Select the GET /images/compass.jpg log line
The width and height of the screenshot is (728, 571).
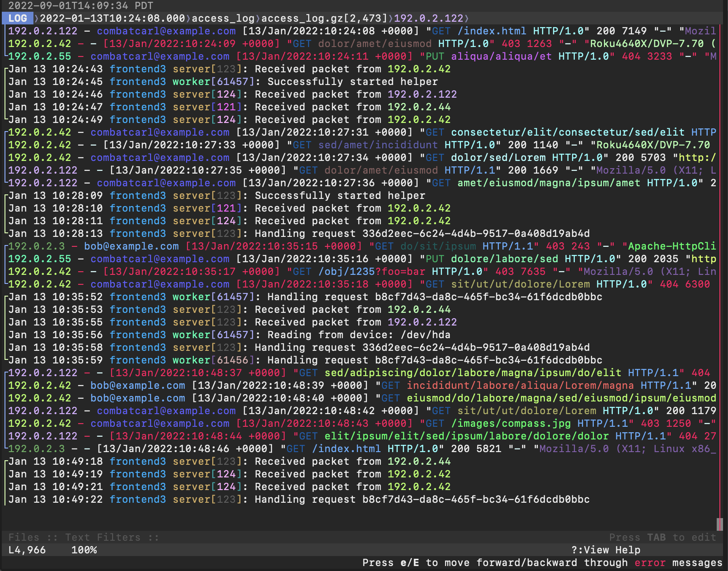click(316, 423)
